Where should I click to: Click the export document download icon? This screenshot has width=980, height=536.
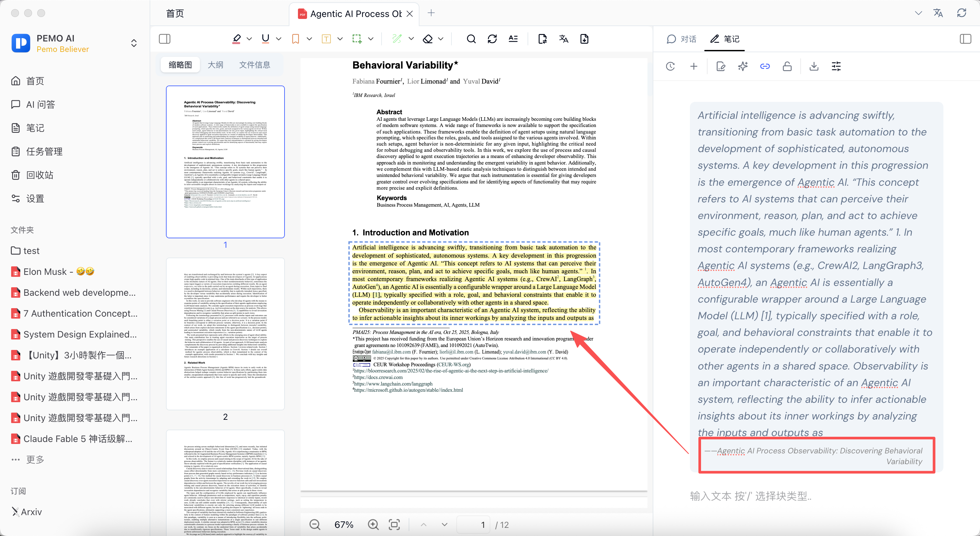point(584,39)
